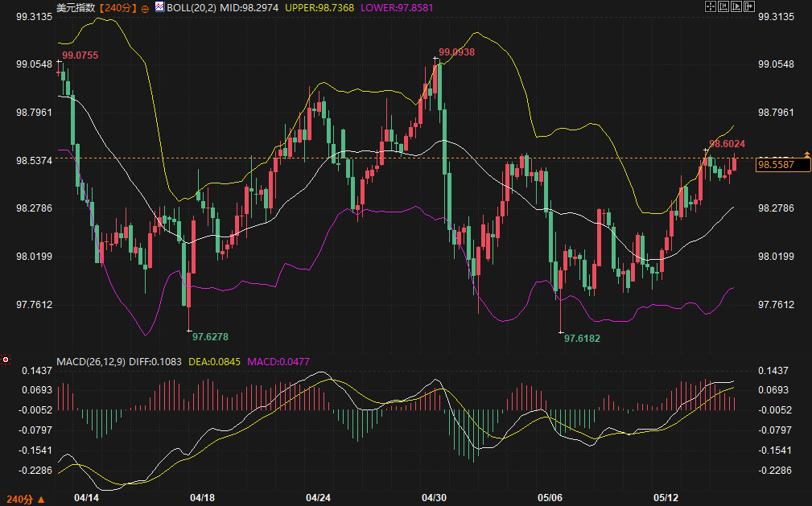Click -0.0052 on the left MACD axis

[35, 409]
